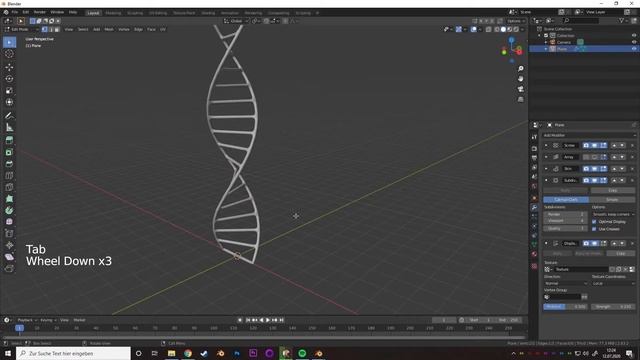Select the Move tool
This screenshot has height=360, width=640.
(x=9, y=67)
